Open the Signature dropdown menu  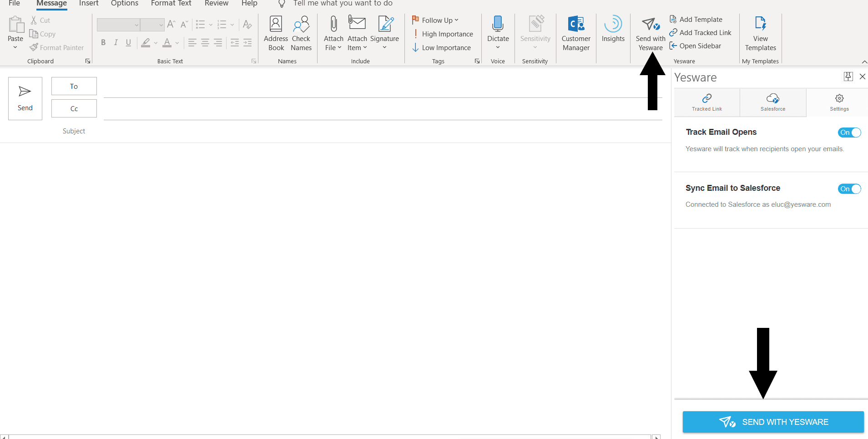[384, 47]
